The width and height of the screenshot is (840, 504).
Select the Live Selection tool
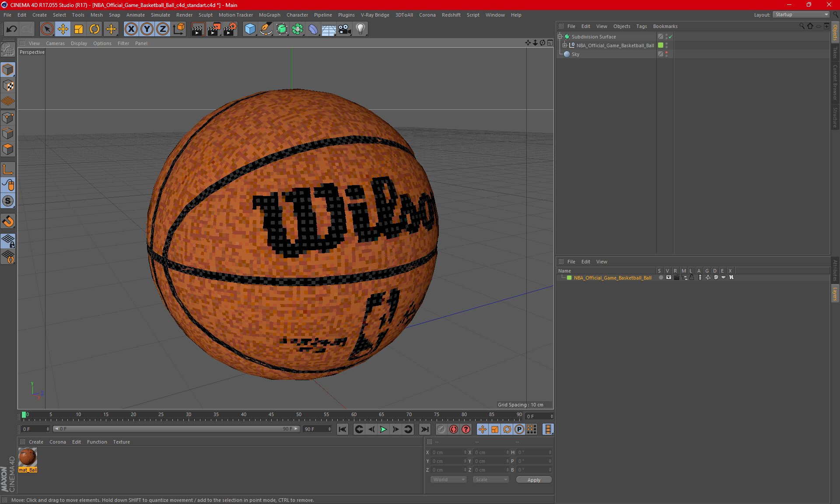click(47, 29)
